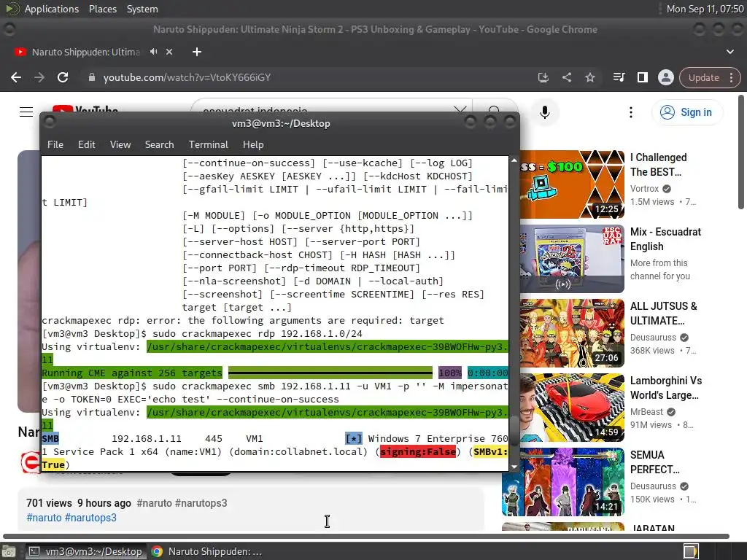Open terminal File menu
Screen dimensions: 747x560
click(x=55, y=144)
